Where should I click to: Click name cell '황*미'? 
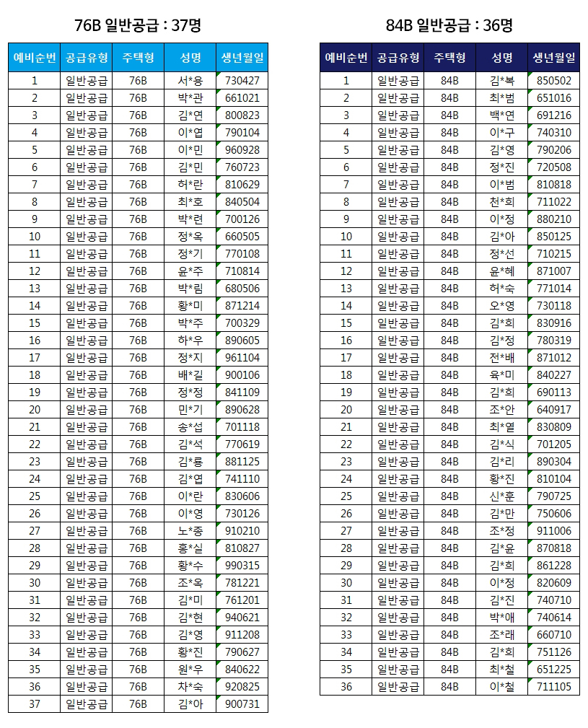(190, 306)
